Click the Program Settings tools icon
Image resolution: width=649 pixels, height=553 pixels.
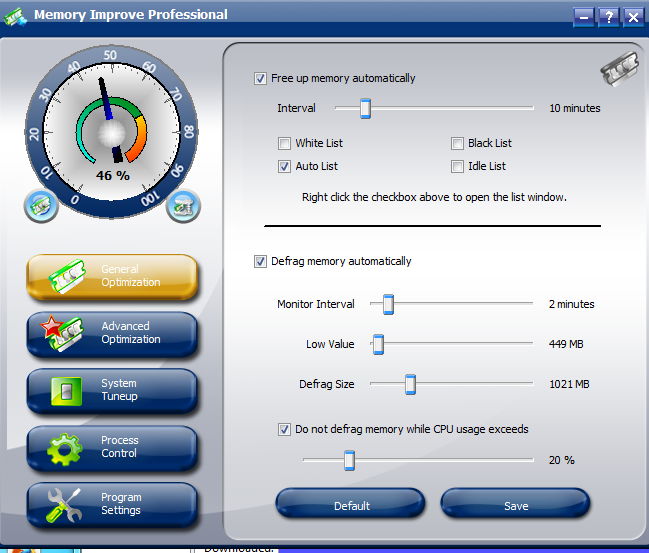pyautogui.click(x=64, y=505)
